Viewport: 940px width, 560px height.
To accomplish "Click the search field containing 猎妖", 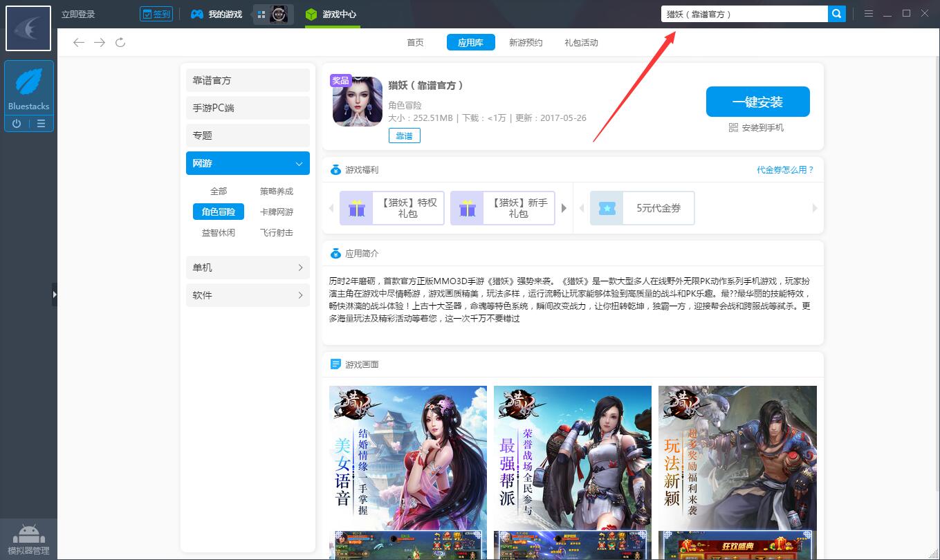I will point(744,14).
